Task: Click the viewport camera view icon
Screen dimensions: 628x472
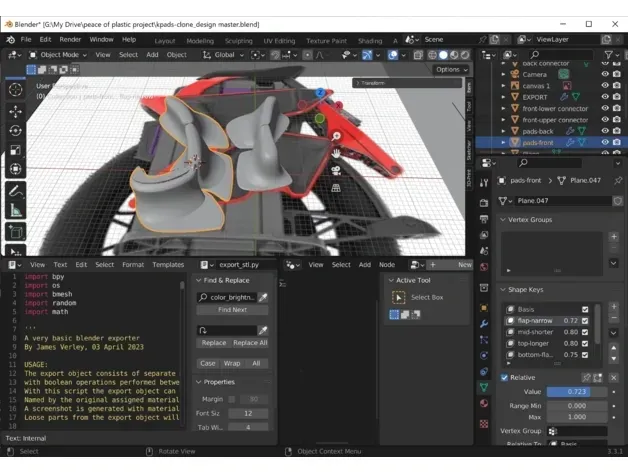Action: point(336,171)
